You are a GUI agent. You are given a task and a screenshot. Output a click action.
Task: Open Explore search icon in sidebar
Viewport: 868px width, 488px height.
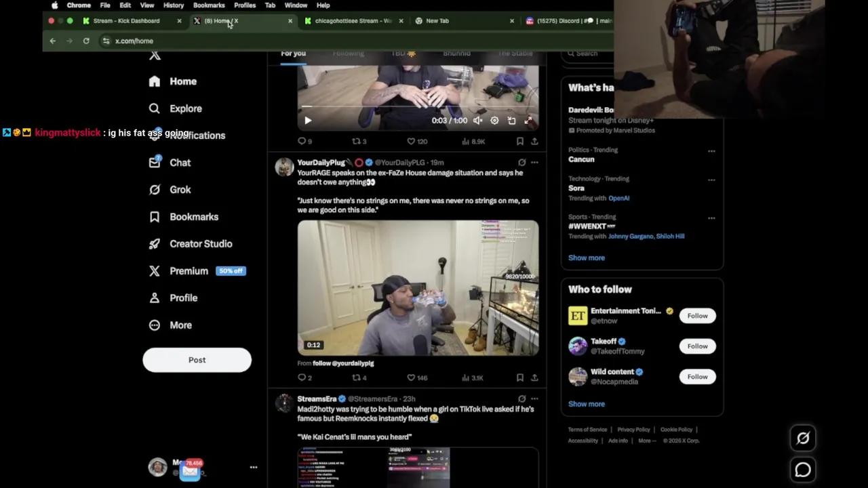(x=155, y=108)
